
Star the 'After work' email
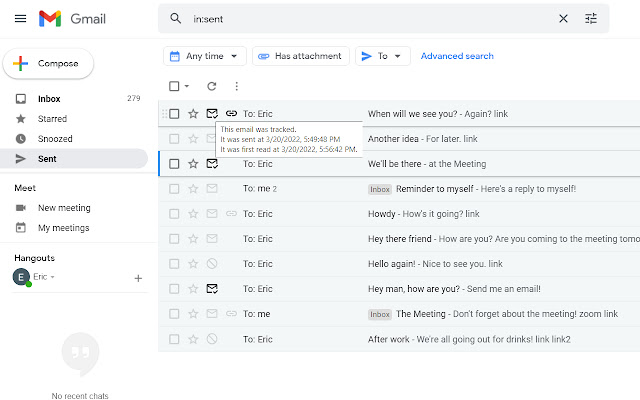[x=193, y=339]
